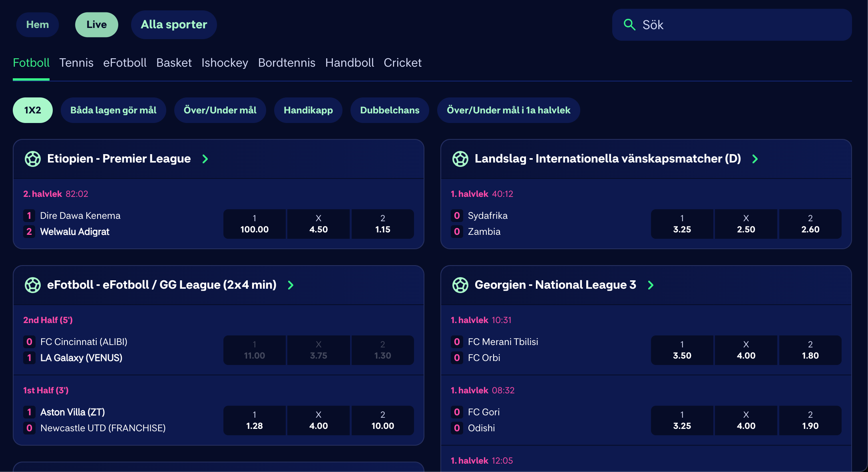Open the Ishockey sport tab
The width and height of the screenshot is (868, 472).
click(x=225, y=63)
